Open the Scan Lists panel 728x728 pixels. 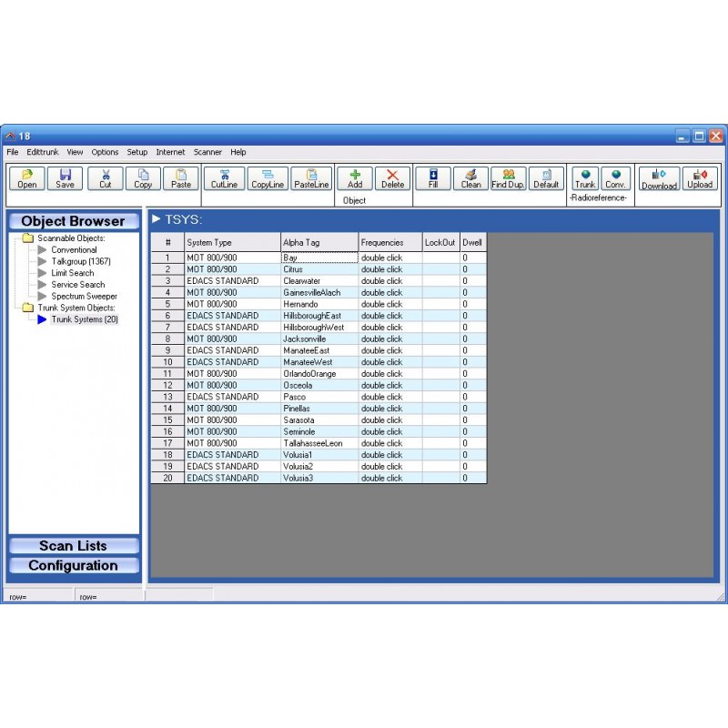click(73, 545)
